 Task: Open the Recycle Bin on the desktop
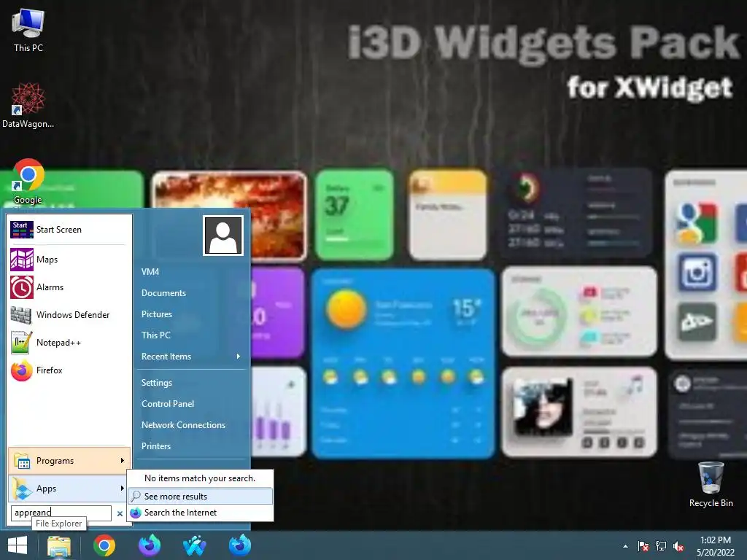711,484
